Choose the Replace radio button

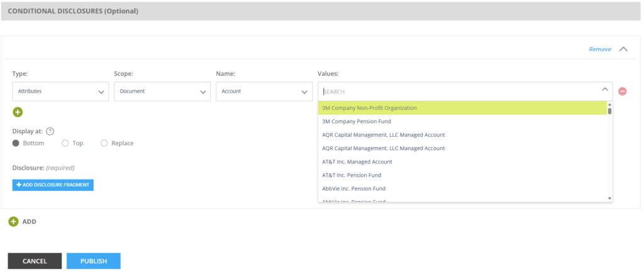coord(104,143)
